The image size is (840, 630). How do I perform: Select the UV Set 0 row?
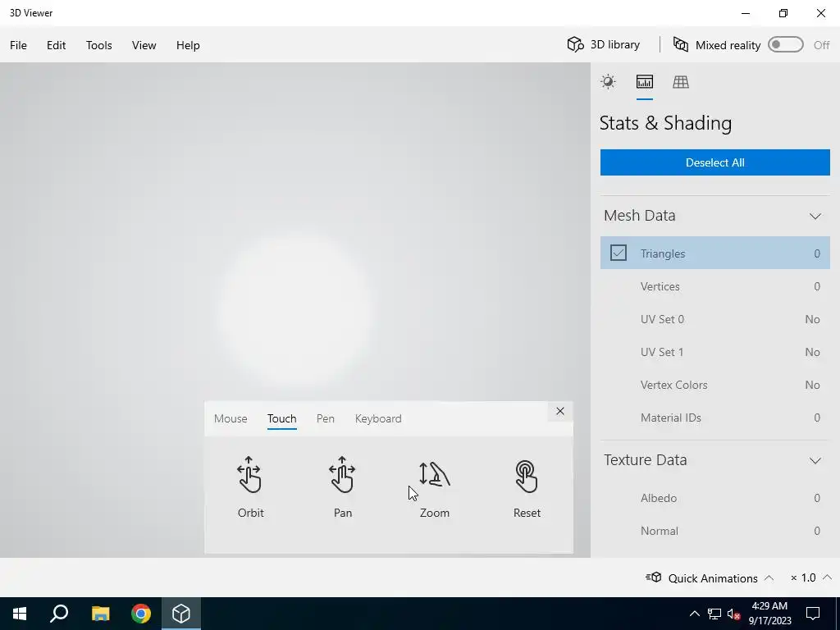tap(715, 319)
